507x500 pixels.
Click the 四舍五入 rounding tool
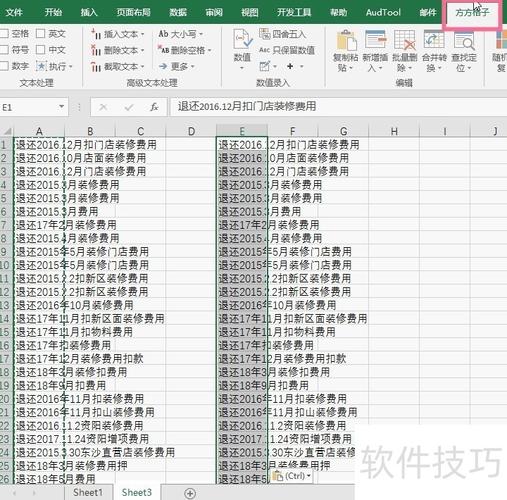(x=282, y=34)
